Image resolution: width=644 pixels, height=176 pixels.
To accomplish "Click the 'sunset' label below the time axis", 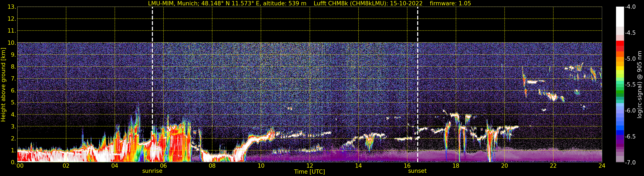I will pyautogui.click(x=417, y=171).
